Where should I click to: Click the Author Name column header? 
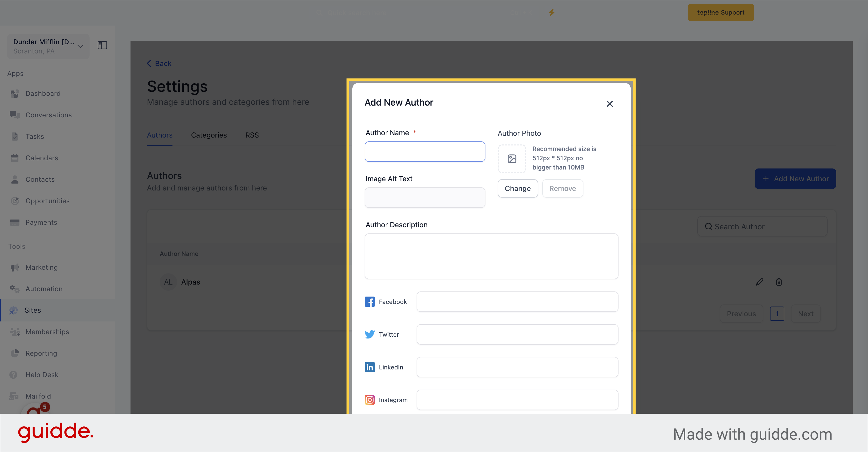179,254
